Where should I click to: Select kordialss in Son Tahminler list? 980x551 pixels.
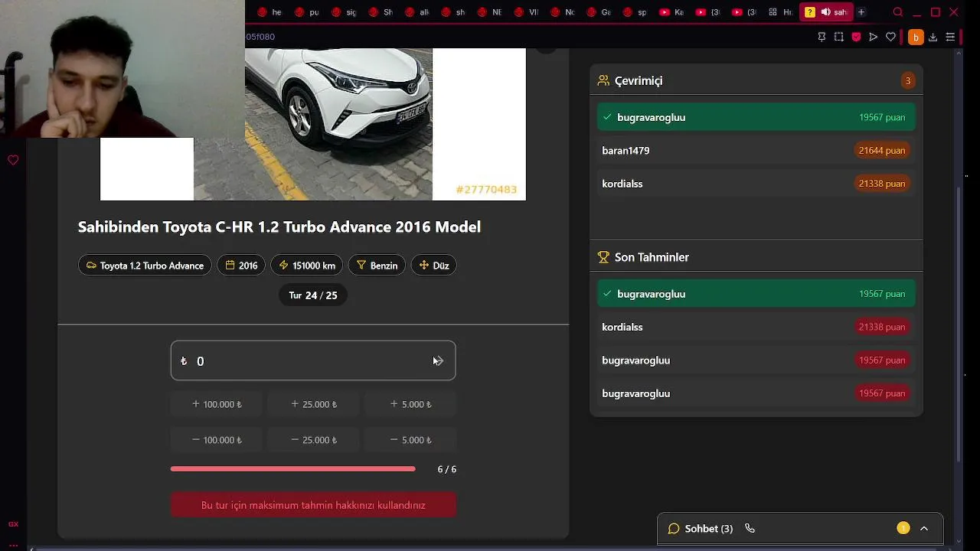(756, 327)
